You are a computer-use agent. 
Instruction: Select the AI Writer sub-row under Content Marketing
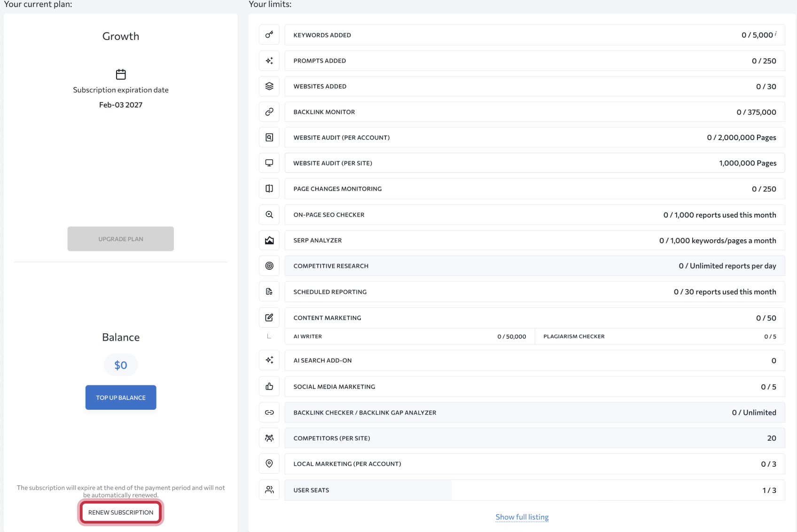(409, 336)
